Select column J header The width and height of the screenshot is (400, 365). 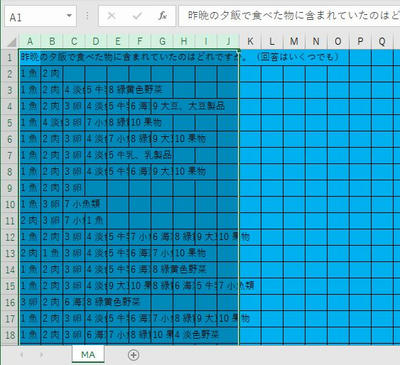228,41
